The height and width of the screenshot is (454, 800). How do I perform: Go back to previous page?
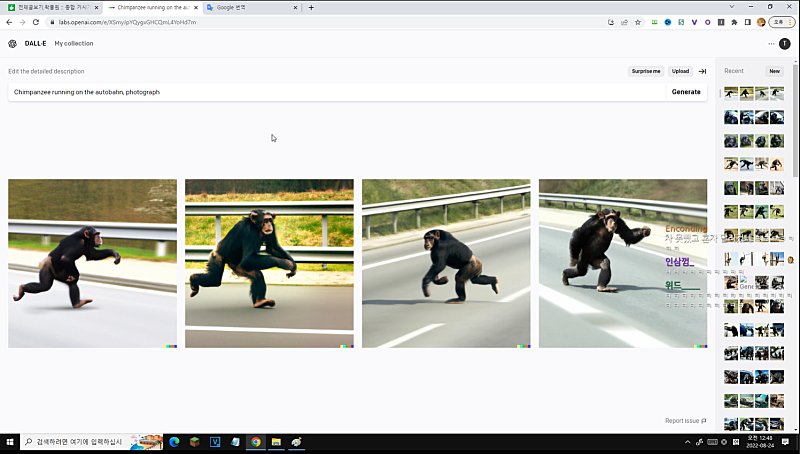(9, 22)
